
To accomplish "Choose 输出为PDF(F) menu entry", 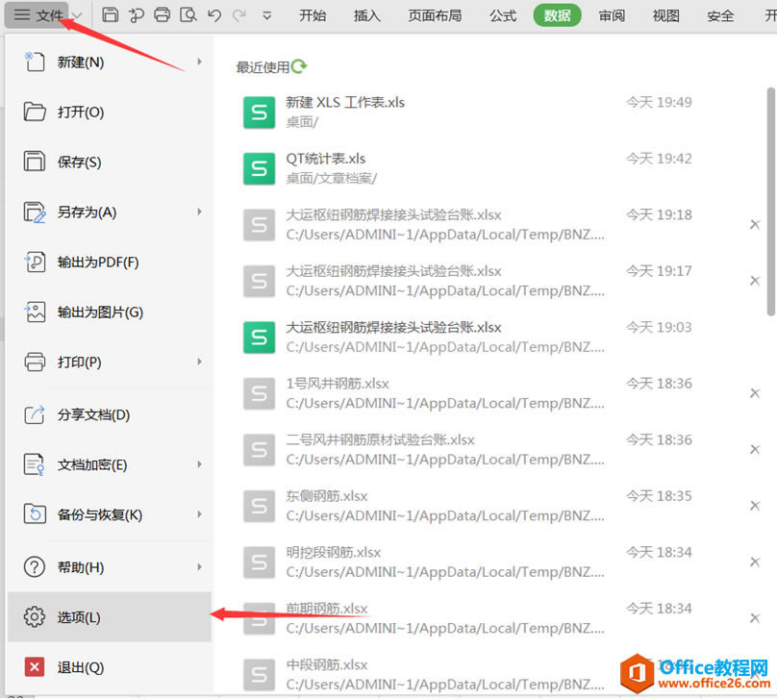I will pyautogui.click(x=109, y=262).
